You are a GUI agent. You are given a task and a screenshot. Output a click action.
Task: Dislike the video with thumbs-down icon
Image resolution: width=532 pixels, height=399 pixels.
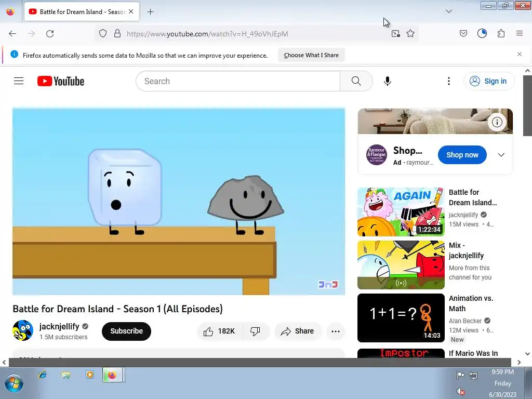tap(255, 331)
